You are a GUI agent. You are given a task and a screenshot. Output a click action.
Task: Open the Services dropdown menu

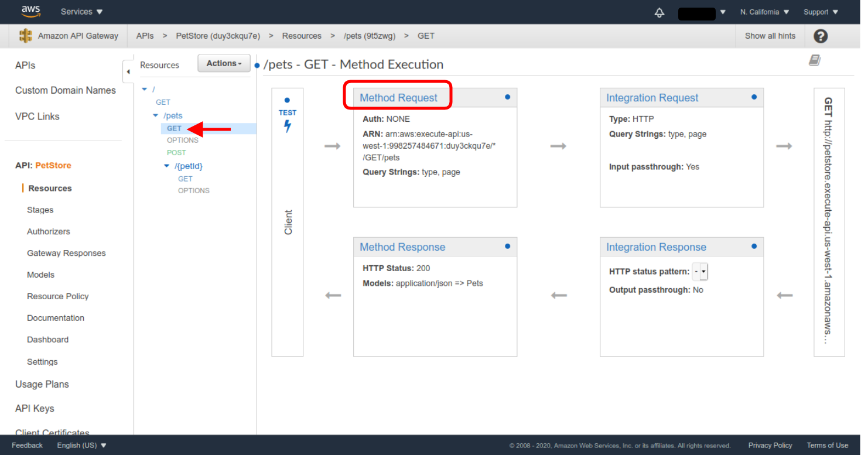[81, 12]
